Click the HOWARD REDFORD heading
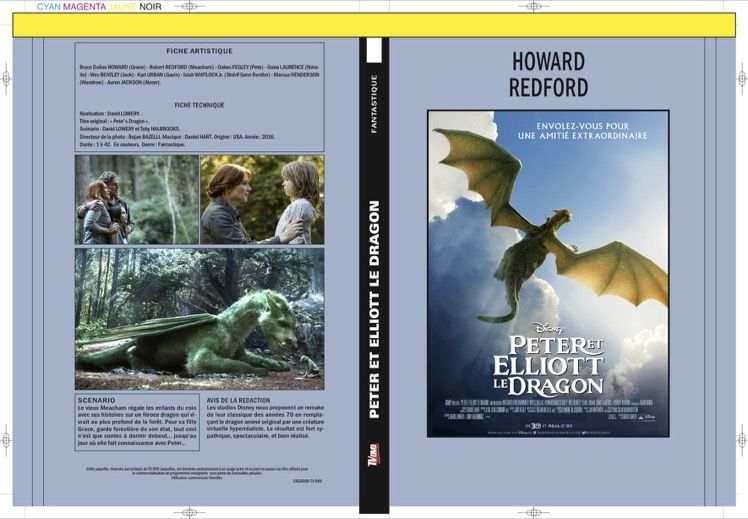The width and height of the screenshot is (748, 519). tap(548, 74)
